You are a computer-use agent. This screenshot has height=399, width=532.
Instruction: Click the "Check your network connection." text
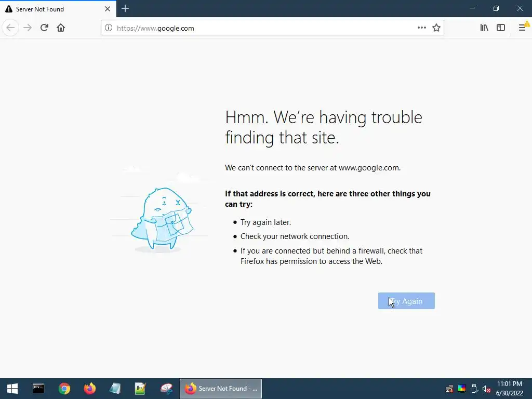(295, 236)
